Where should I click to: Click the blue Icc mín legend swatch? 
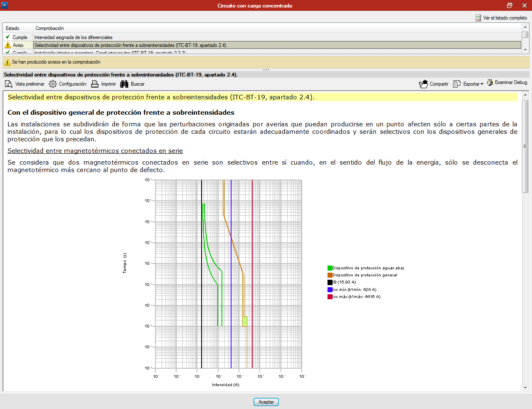[330, 290]
